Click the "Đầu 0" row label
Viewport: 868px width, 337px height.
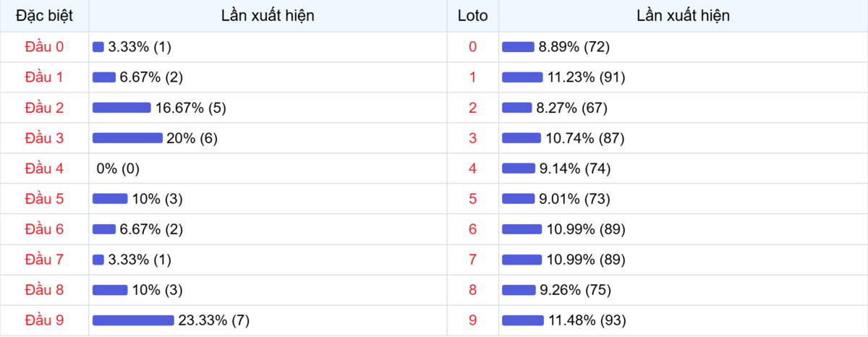(x=44, y=47)
